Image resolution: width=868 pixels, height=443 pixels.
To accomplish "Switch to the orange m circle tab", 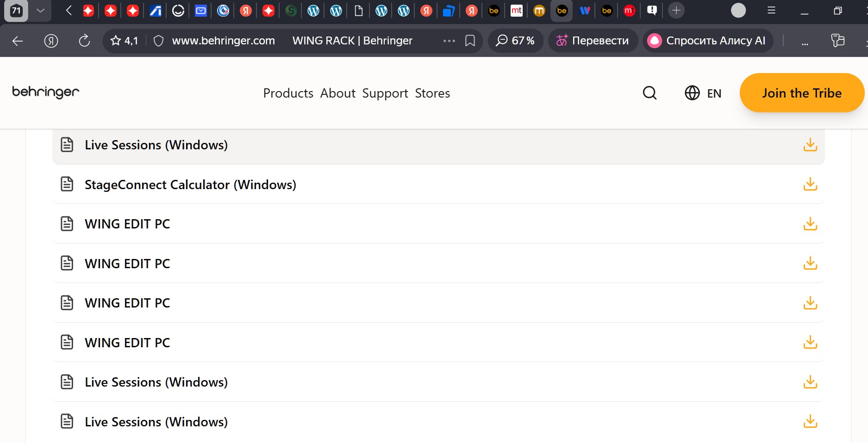I will point(539,11).
